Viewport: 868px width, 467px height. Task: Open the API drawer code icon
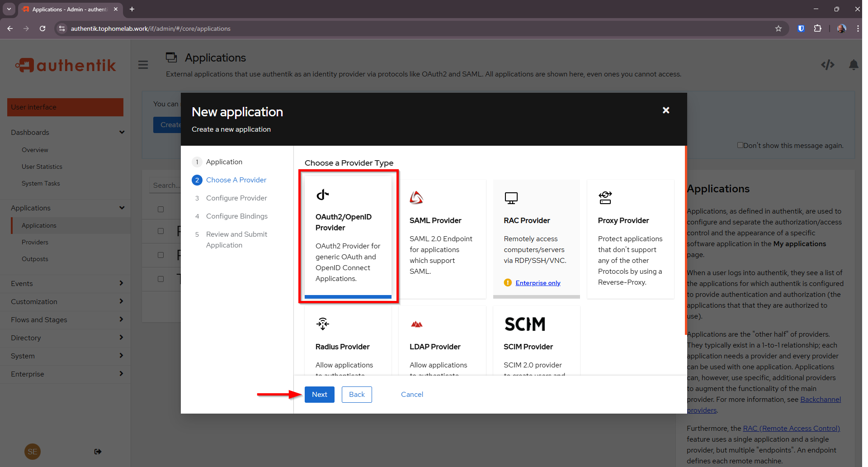(x=827, y=65)
